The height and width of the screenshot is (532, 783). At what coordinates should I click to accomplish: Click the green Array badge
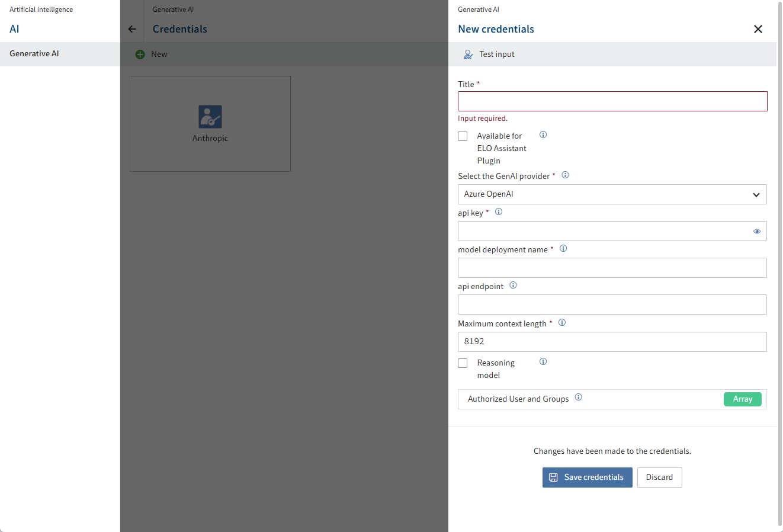click(743, 399)
